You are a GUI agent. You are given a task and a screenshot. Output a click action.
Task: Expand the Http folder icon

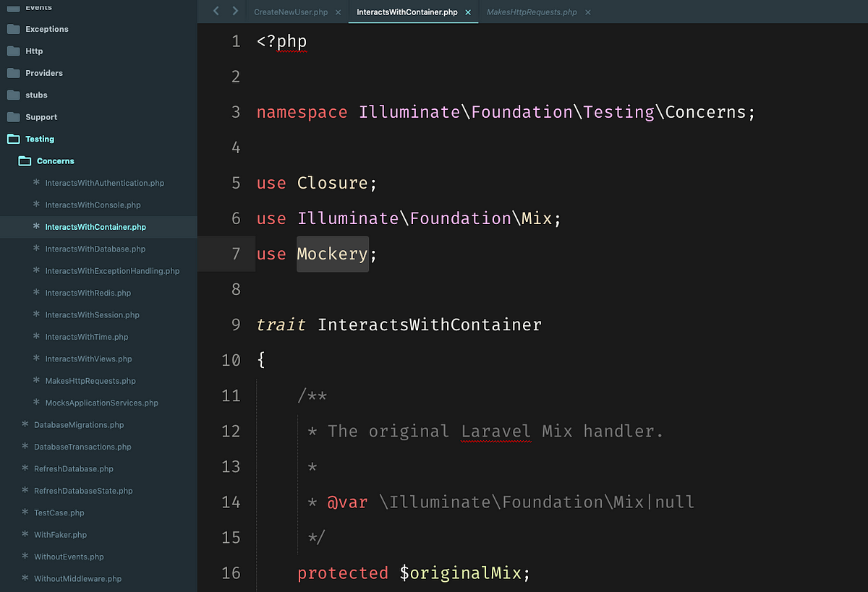13,51
